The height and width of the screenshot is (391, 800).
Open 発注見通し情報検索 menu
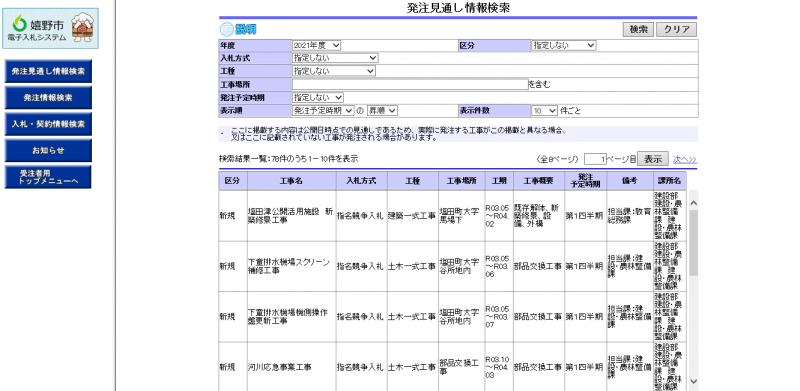coord(48,71)
